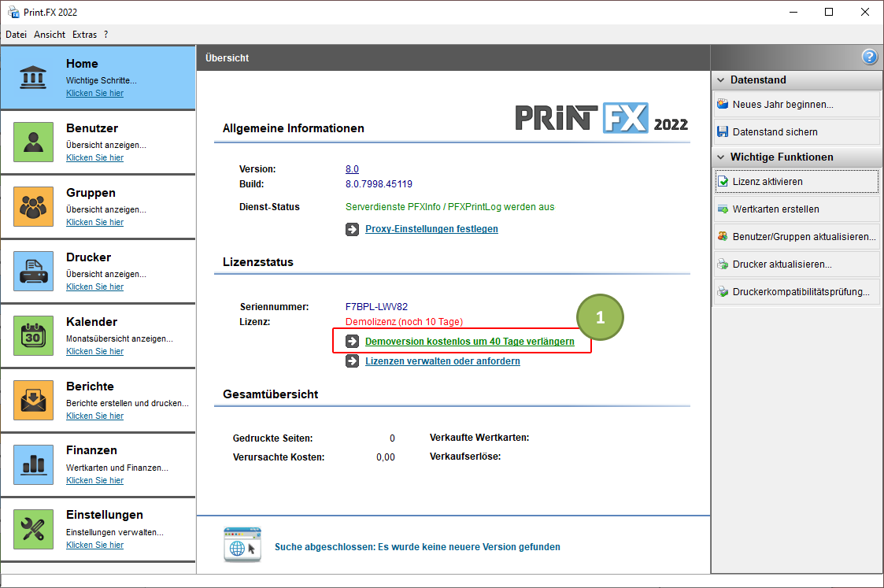The image size is (884, 588).
Task: Click 'Klicken Sie hier' under Finanzen
Action: (x=94, y=481)
